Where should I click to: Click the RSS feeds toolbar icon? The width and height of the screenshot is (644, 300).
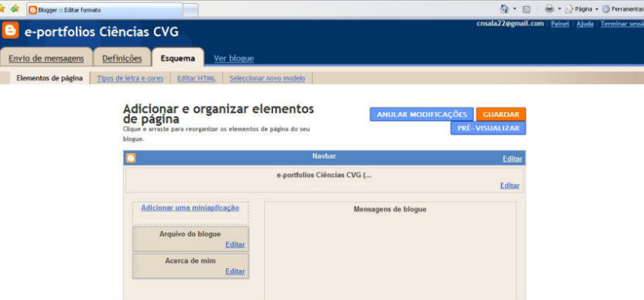pyautogui.click(x=526, y=9)
